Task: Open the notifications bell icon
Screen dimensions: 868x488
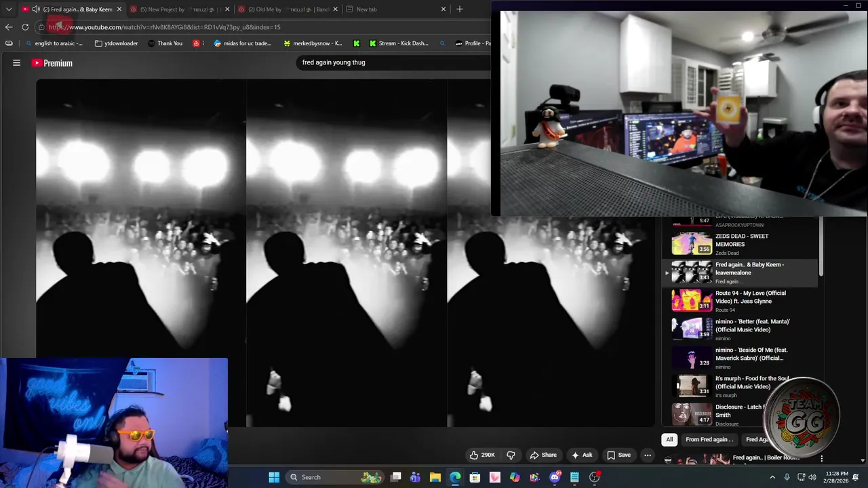Action: (x=856, y=477)
